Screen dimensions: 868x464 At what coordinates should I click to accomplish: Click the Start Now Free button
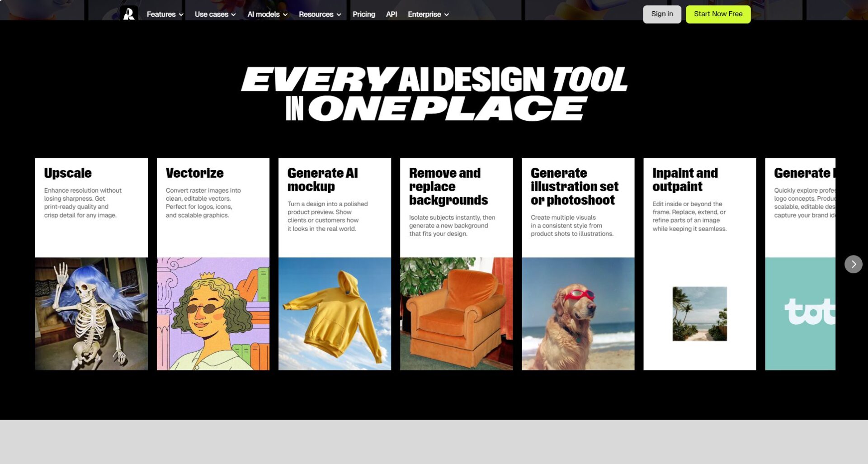point(717,14)
